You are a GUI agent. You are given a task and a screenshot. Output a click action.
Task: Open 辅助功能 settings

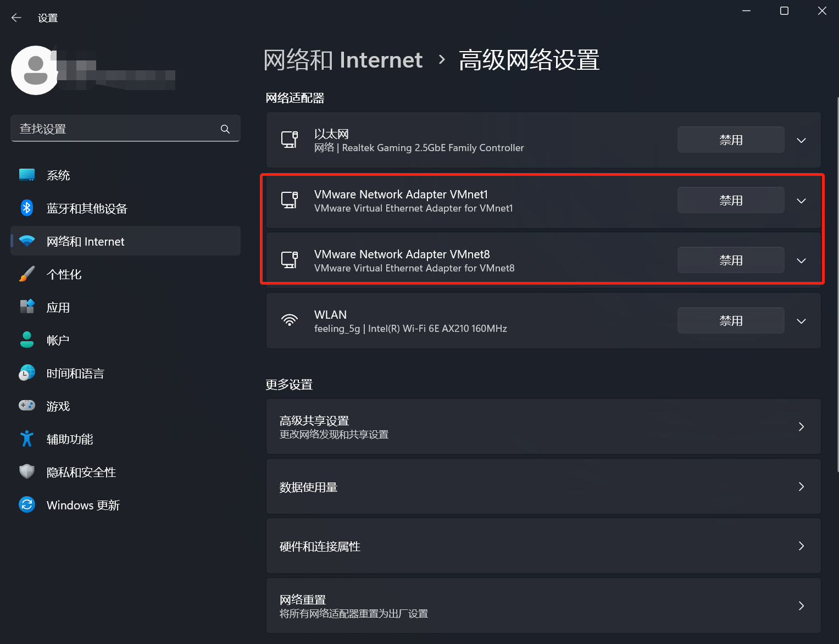(x=126, y=439)
